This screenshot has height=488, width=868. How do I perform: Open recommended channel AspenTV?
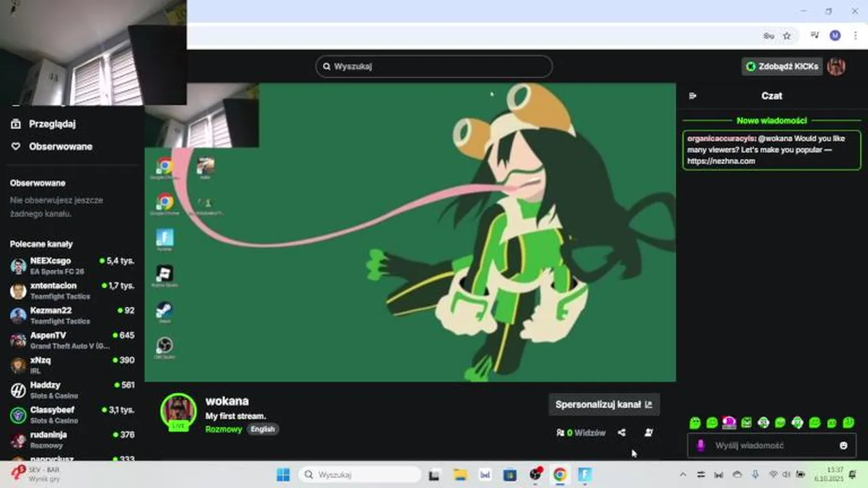coord(72,340)
